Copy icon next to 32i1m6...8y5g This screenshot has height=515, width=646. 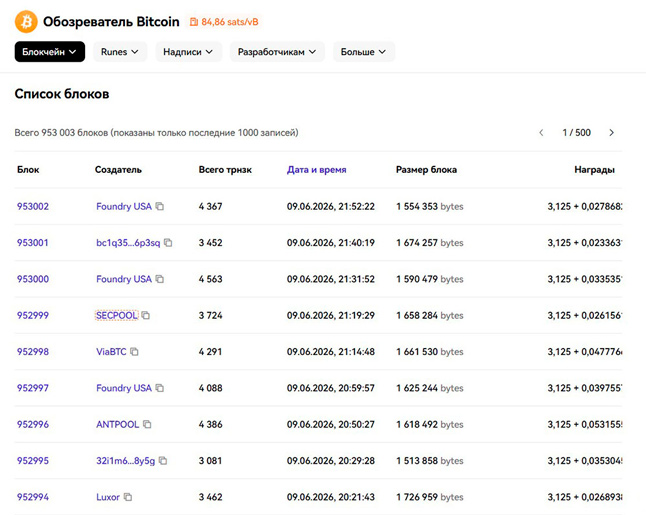163,460
